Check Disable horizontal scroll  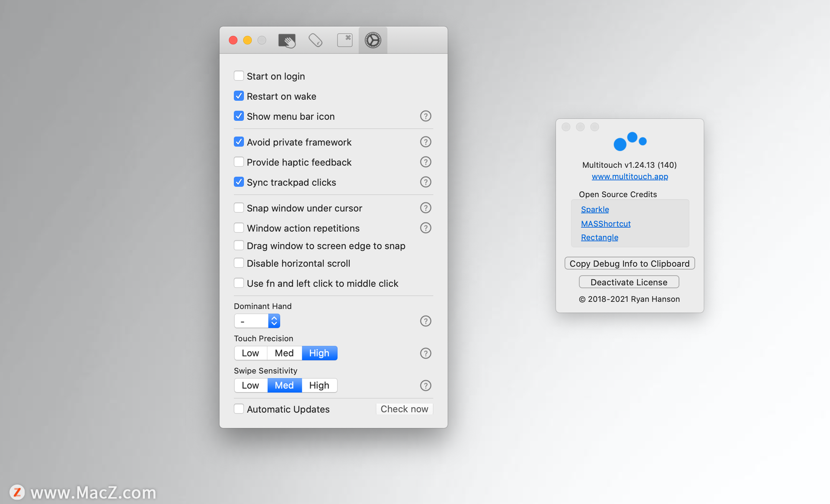click(x=239, y=263)
